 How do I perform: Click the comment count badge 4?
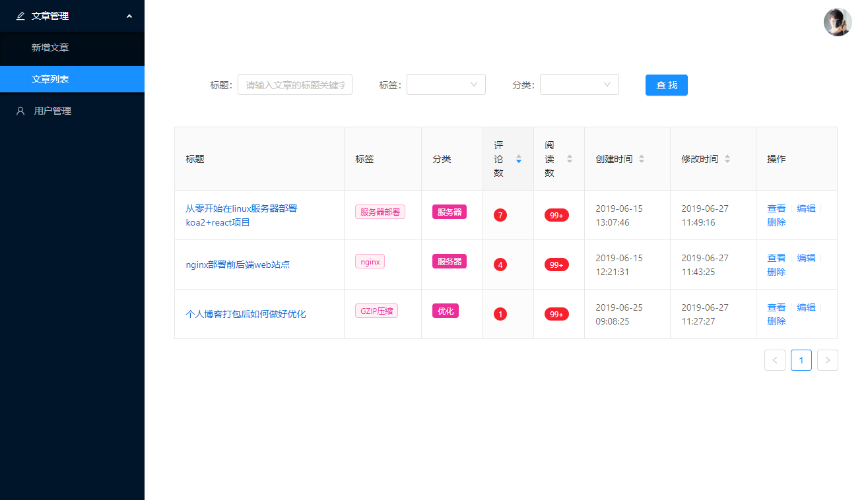[x=500, y=265]
